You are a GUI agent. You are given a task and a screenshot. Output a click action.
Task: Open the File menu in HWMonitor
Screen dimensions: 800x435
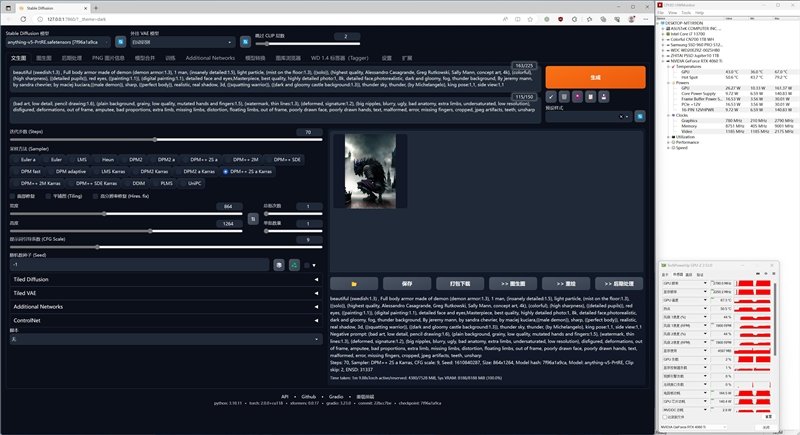click(x=661, y=13)
